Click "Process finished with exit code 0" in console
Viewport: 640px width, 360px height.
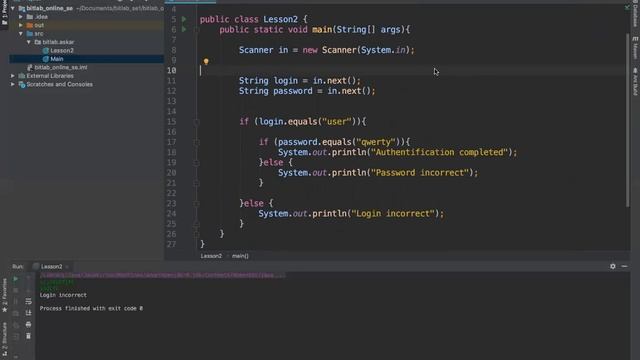[x=91, y=309]
